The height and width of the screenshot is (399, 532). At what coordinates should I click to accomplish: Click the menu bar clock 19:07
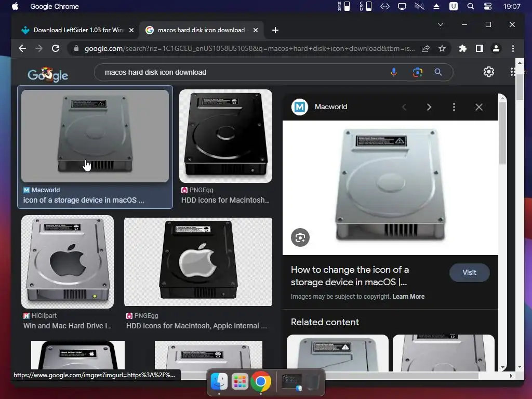(x=512, y=6)
